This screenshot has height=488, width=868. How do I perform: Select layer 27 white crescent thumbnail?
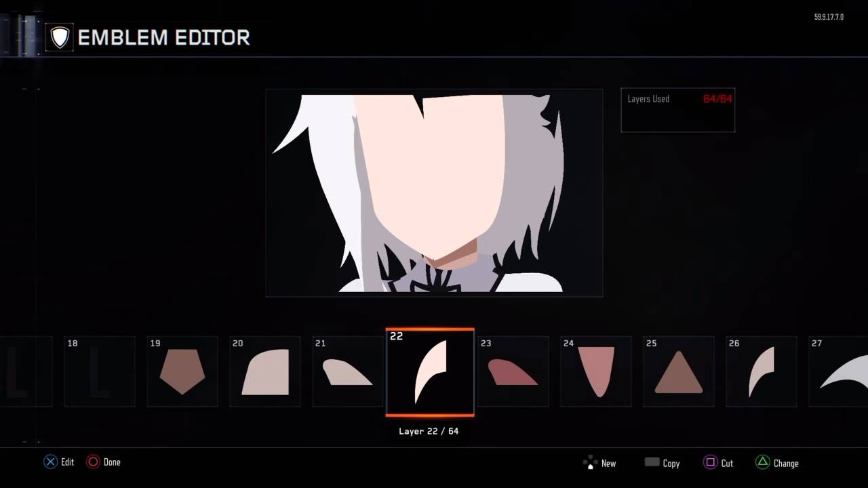coord(839,371)
